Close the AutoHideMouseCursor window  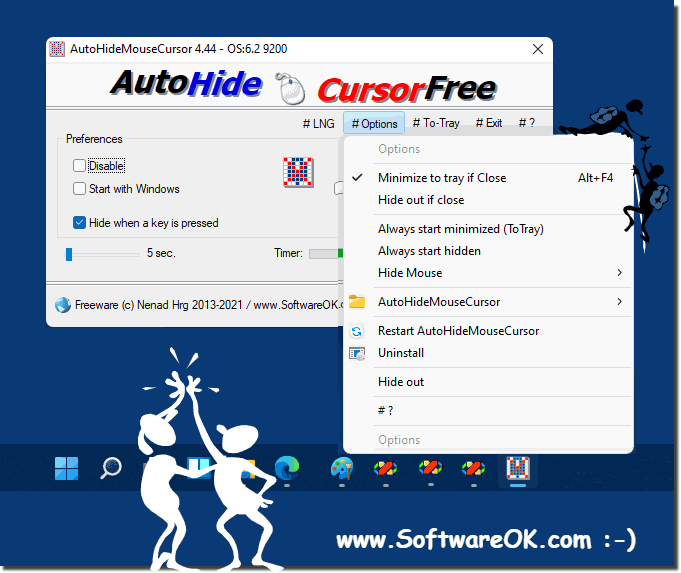tap(538, 49)
